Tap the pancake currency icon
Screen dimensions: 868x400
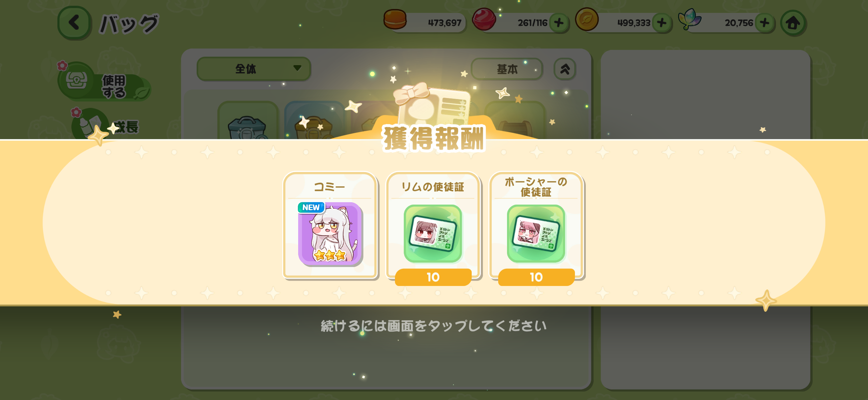tap(395, 19)
